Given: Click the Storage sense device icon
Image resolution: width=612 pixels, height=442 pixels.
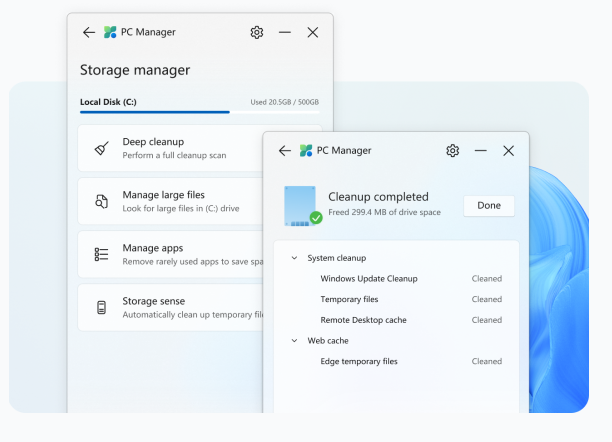Looking at the screenshot, I should 101,307.
